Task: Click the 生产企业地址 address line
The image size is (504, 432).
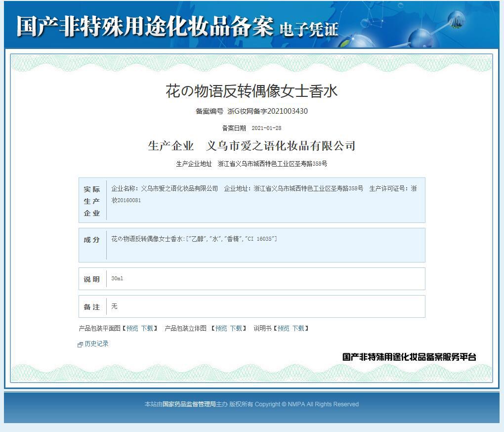Action: coord(252,164)
